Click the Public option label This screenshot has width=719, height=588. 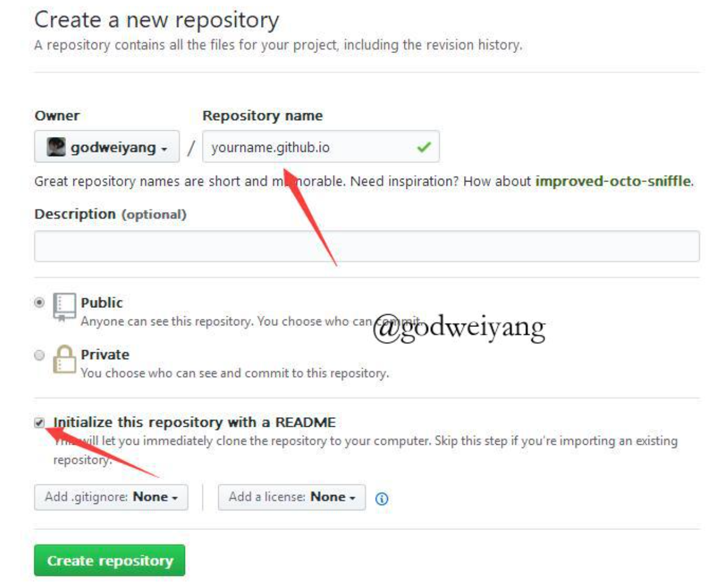coord(102,303)
